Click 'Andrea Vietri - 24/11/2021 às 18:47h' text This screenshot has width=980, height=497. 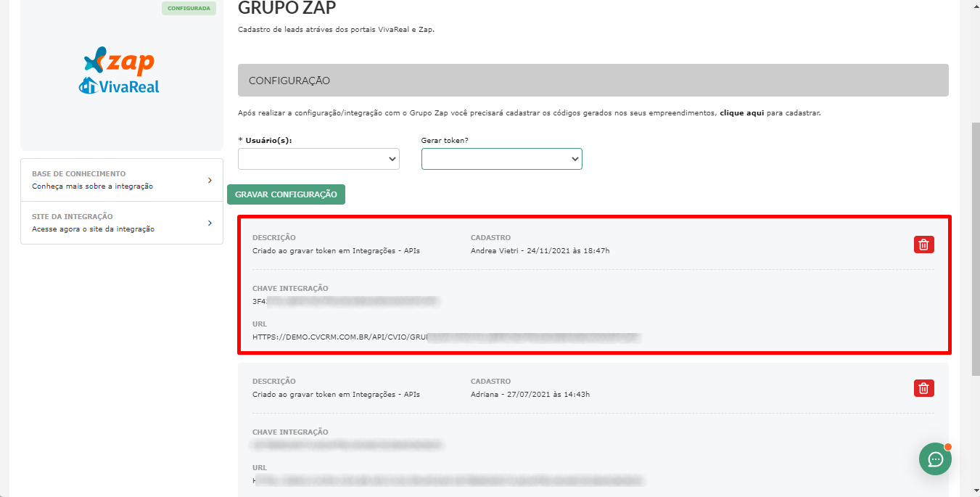coord(540,251)
